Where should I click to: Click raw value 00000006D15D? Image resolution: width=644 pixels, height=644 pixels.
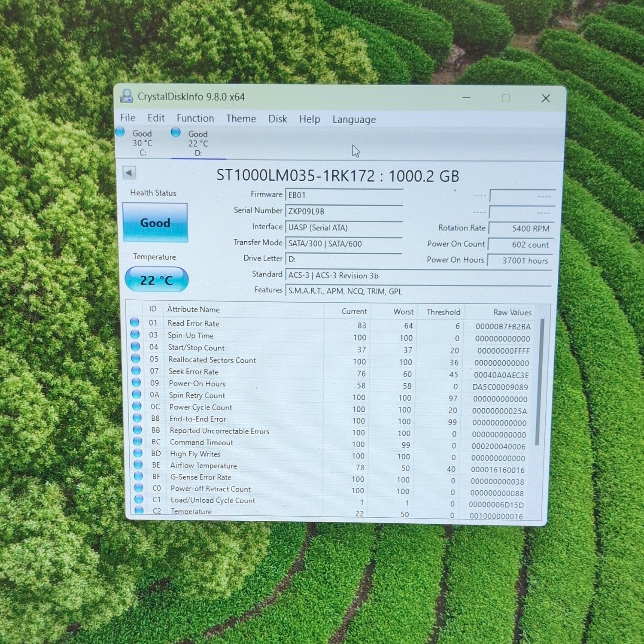click(496, 505)
